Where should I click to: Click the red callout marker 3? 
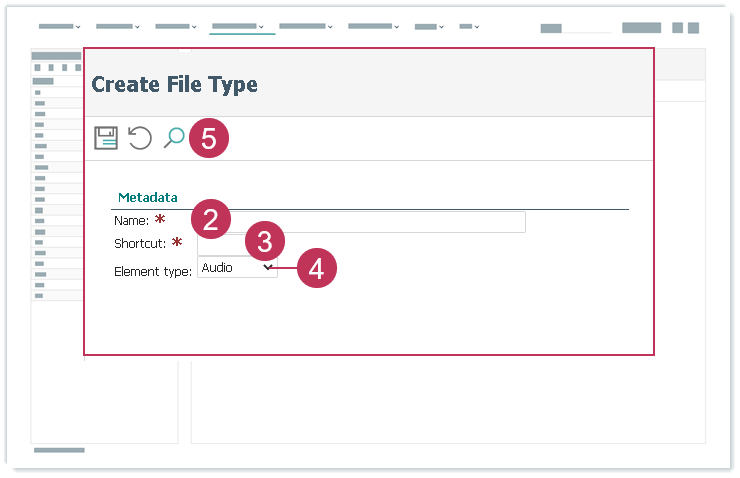[265, 242]
